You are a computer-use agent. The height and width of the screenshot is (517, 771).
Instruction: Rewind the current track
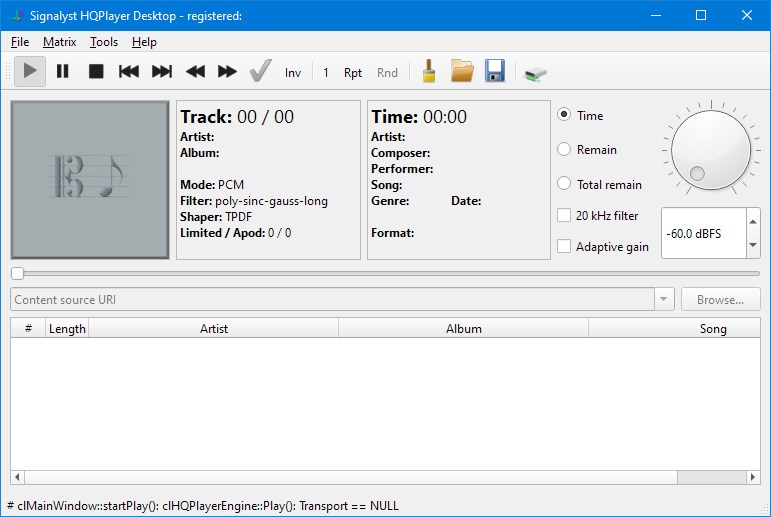(x=195, y=71)
